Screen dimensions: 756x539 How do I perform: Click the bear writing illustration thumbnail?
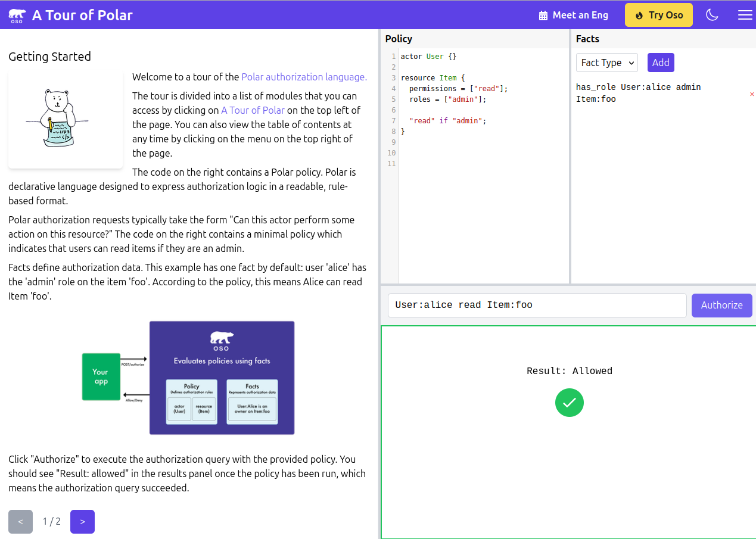coord(66,120)
